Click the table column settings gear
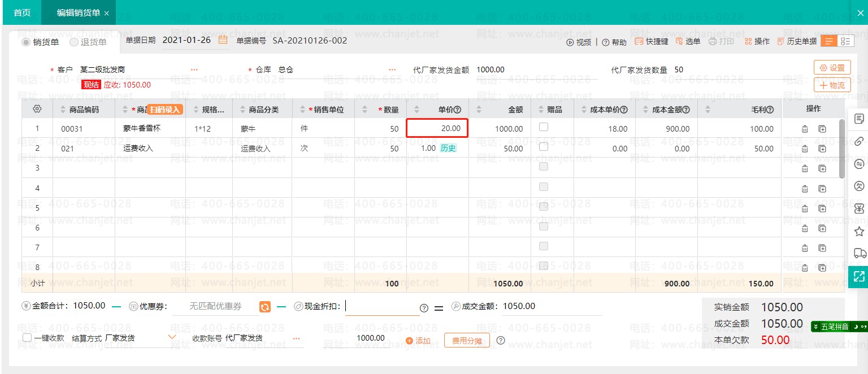The width and height of the screenshot is (868, 374). (x=37, y=109)
